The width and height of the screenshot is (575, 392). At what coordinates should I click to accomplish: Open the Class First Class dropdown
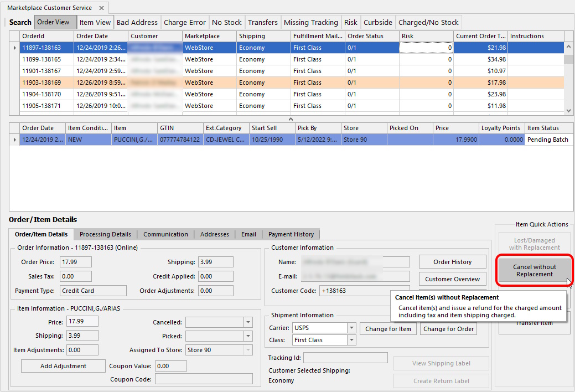click(x=351, y=341)
